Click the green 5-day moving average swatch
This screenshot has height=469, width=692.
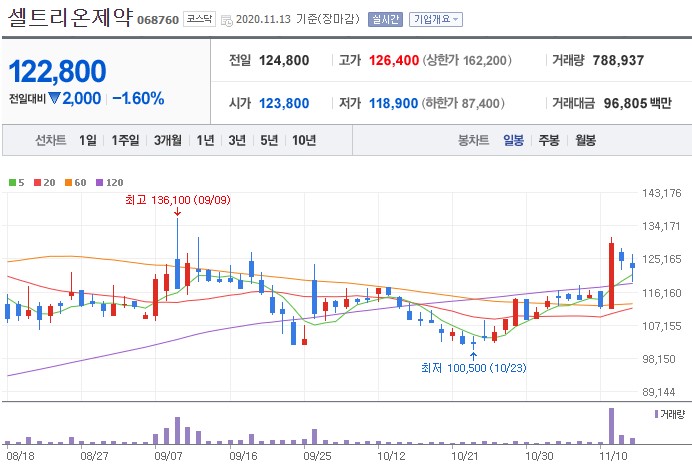pyautogui.click(x=12, y=182)
